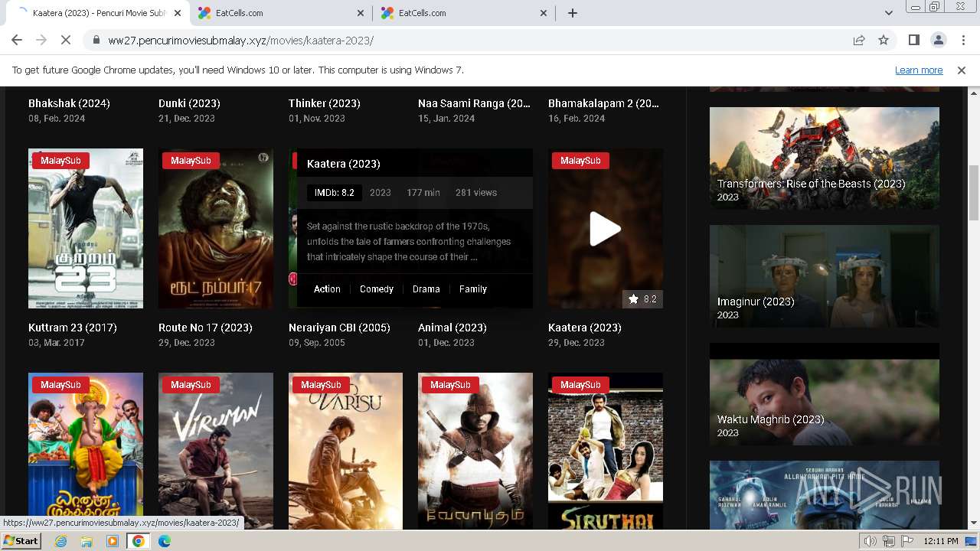Open the Route No 17 (2023) title

coord(205,328)
